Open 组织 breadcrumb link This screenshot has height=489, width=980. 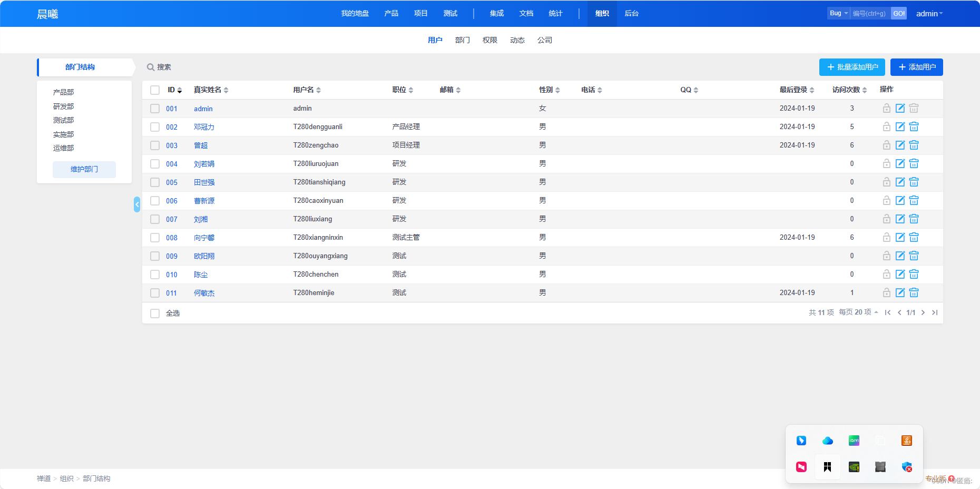click(x=67, y=478)
